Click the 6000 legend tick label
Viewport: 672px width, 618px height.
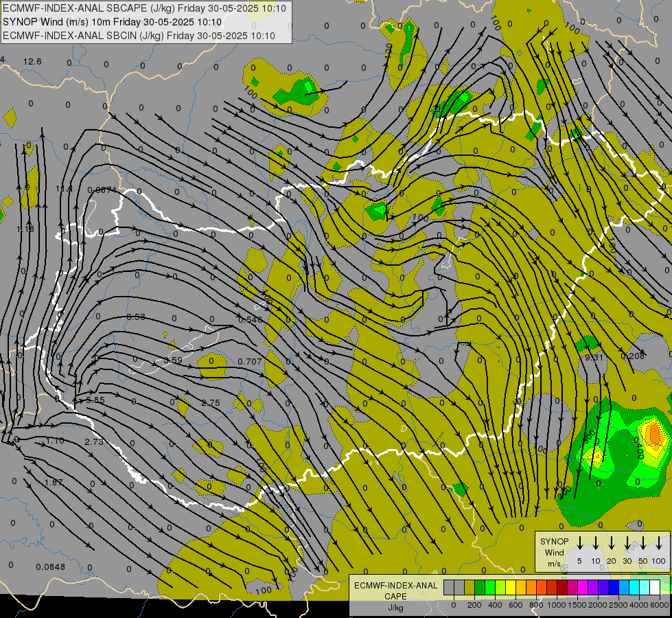[x=660, y=605]
